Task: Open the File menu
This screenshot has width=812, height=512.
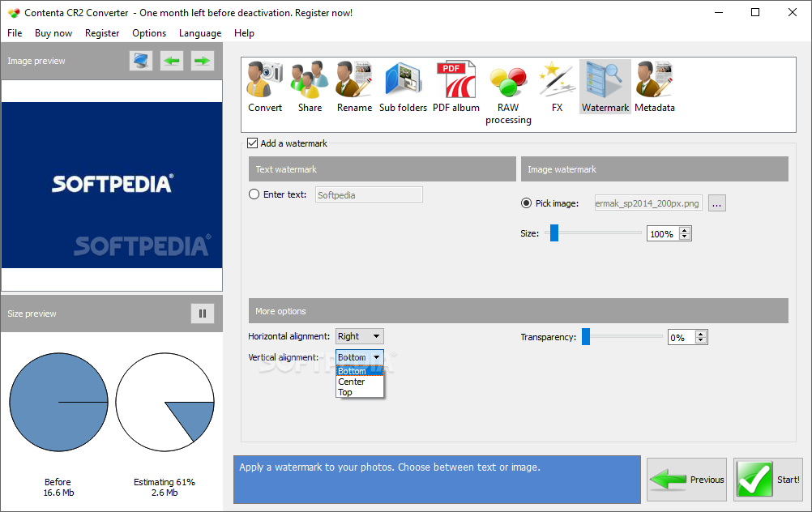Action: point(15,33)
